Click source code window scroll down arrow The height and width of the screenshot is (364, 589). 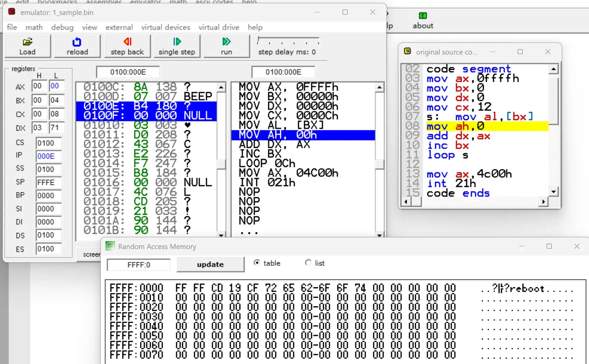pyautogui.click(x=553, y=191)
